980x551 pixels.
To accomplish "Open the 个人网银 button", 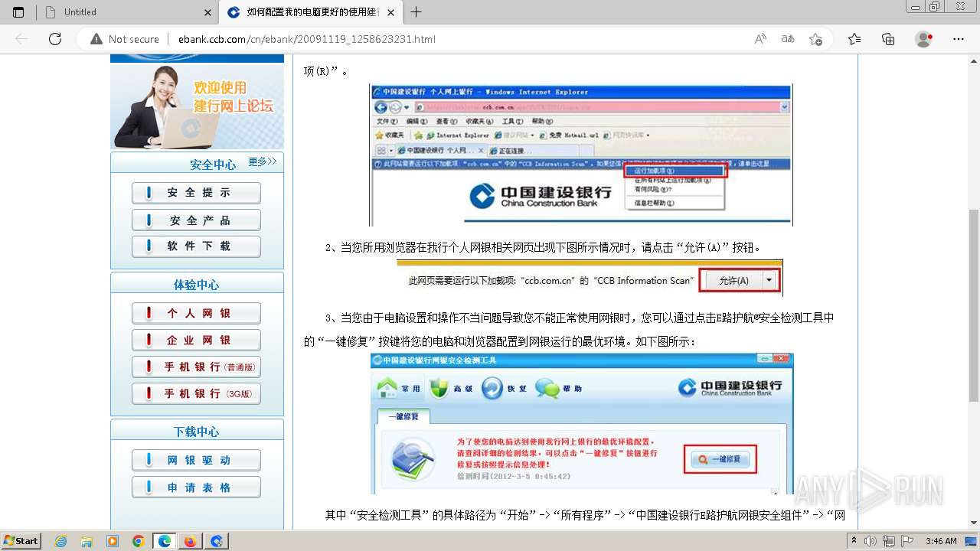I will [x=196, y=314].
